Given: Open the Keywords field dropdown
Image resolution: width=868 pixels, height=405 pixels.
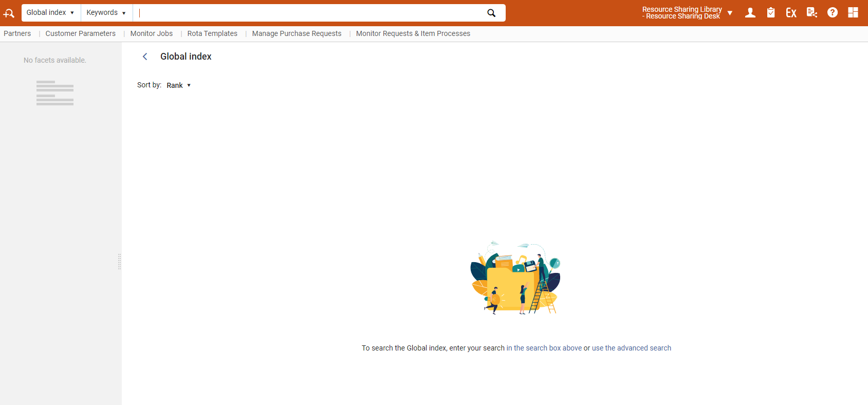Looking at the screenshot, I should click(x=106, y=13).
